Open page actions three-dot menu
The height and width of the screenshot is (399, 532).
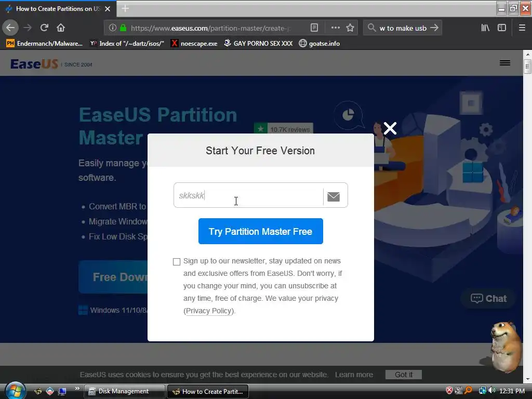click(335, 28)
